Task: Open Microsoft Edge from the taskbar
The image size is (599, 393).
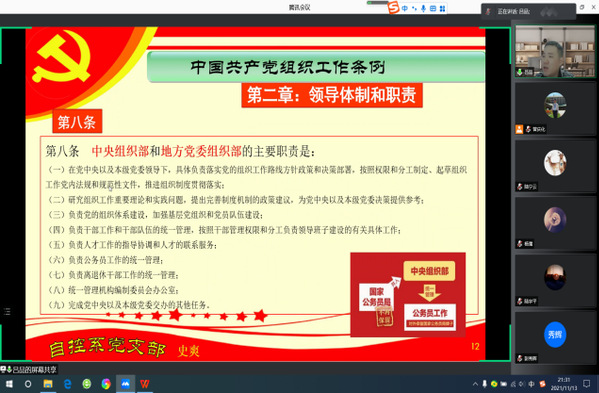Action: pyautogui.click(x=67, y=384)
